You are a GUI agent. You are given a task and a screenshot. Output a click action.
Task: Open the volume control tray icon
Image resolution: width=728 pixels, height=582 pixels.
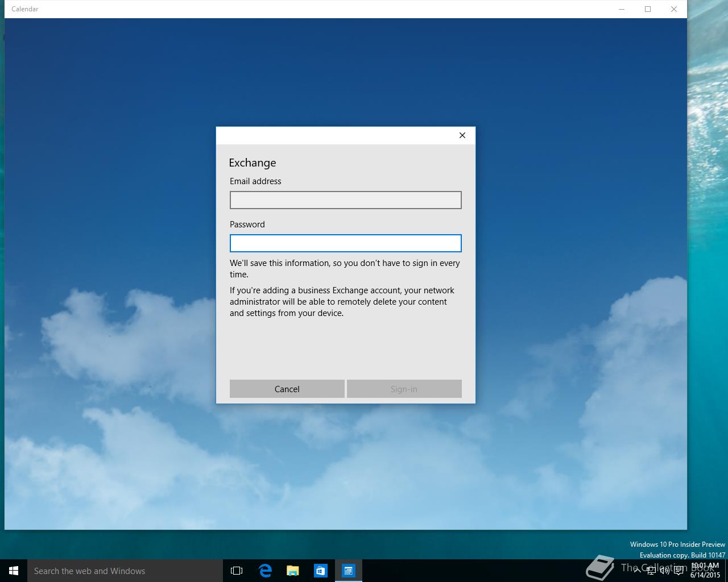[665, 571]
